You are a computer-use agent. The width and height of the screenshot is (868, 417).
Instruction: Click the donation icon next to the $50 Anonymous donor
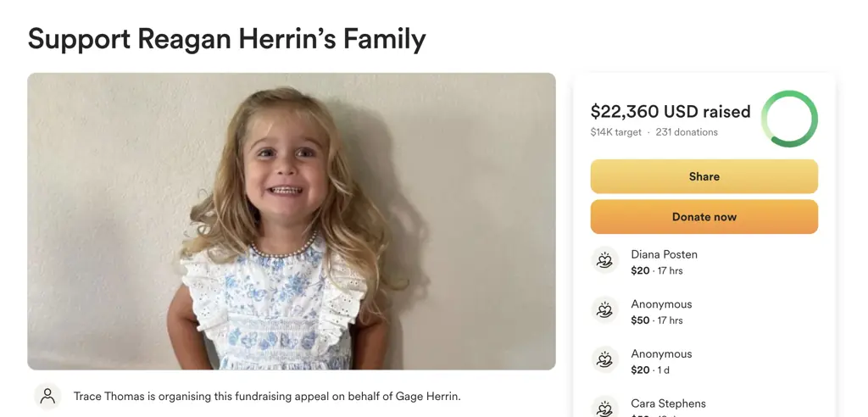pos(604,311)
